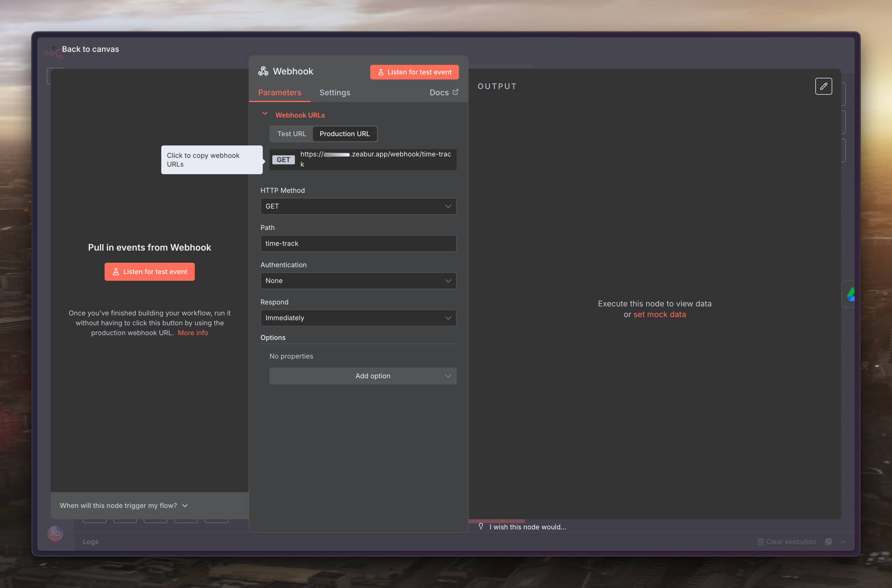This screenshot has height=588, width=892.
Task: Click the back arrow to canvas
Action: 55,48
